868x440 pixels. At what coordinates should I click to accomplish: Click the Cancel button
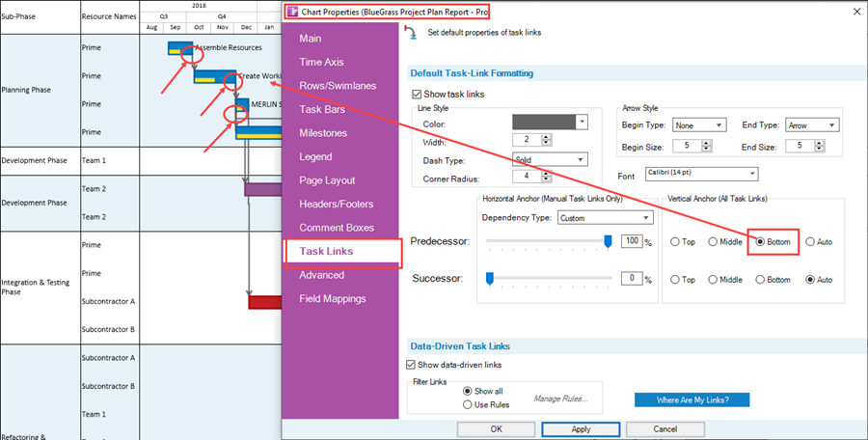(x=665, y=429)
